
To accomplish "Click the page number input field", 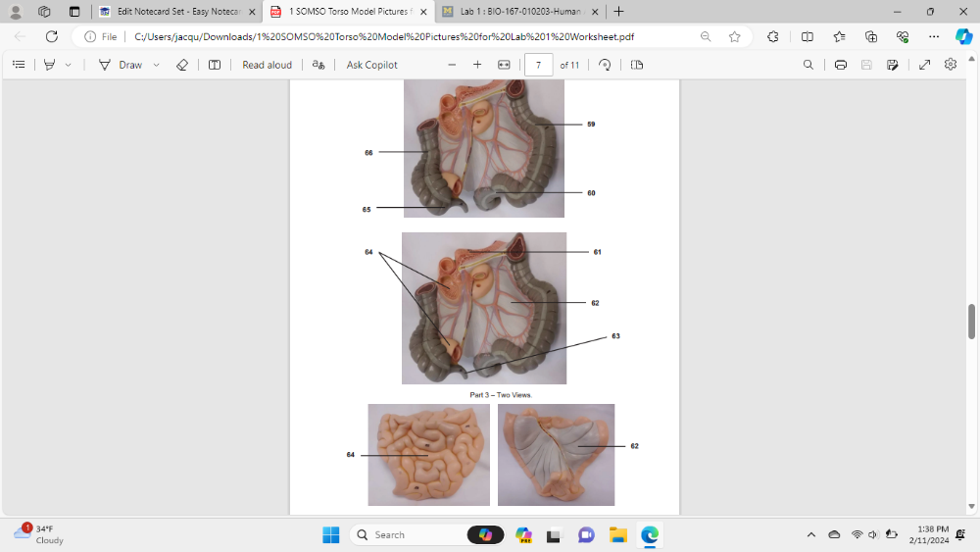I will (538, 65).
